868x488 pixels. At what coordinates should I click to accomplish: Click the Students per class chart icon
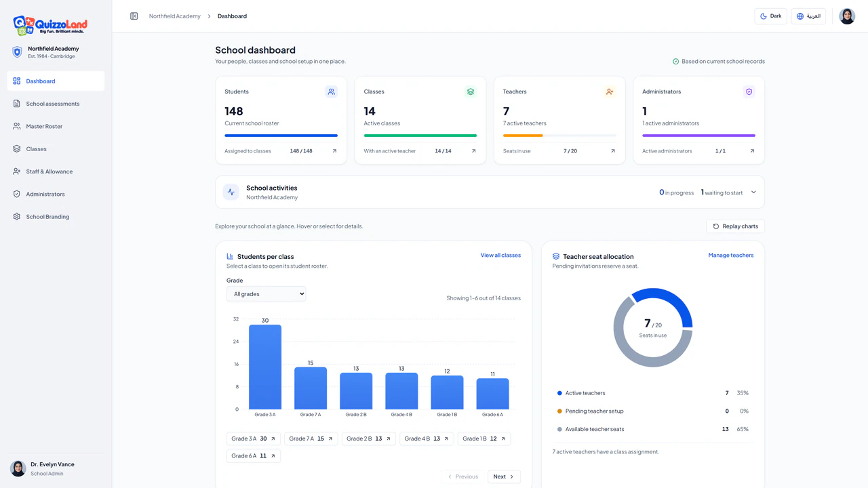[230, 257]
